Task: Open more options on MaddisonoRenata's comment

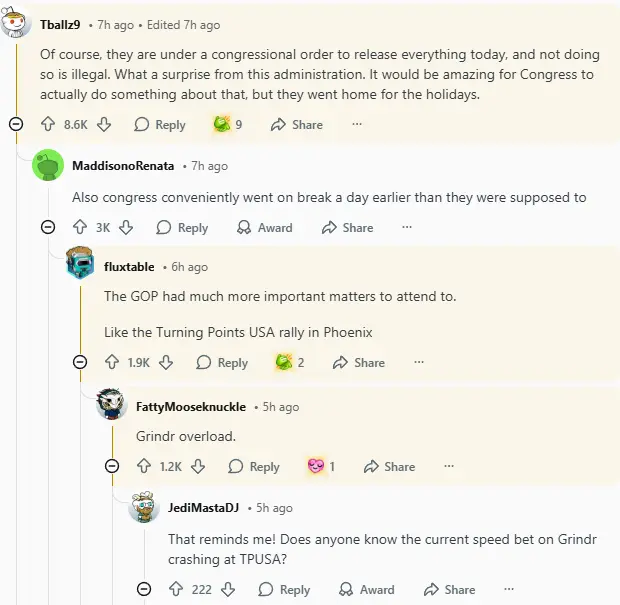Action: coord(406,227)
